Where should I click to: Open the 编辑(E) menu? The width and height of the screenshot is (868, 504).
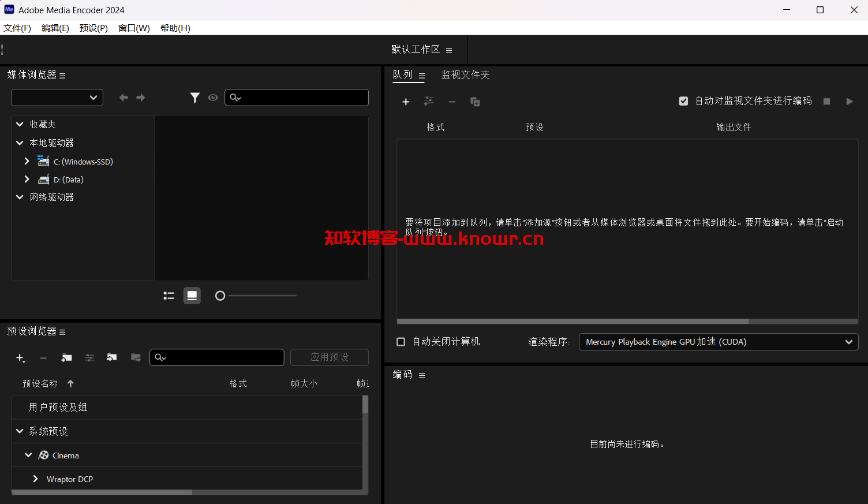pos(55,28)
